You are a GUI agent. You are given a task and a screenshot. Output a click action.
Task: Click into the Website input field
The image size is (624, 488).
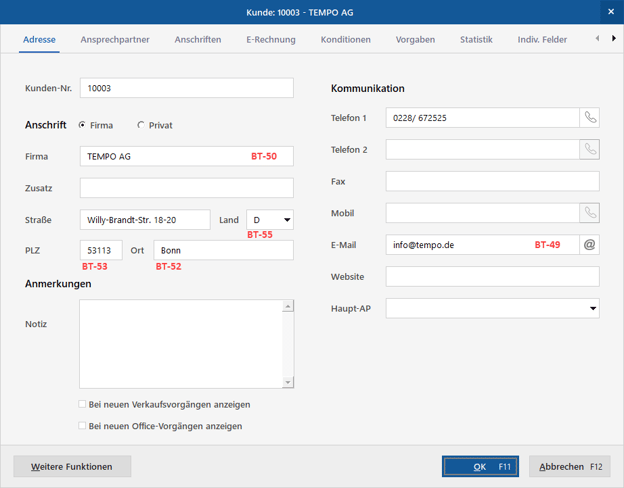[492, 277]
